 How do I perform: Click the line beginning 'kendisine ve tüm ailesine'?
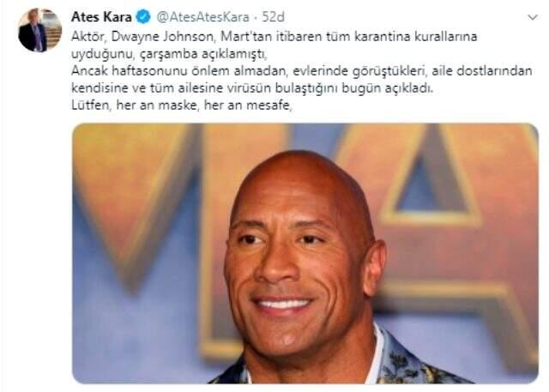pos(252,87)
